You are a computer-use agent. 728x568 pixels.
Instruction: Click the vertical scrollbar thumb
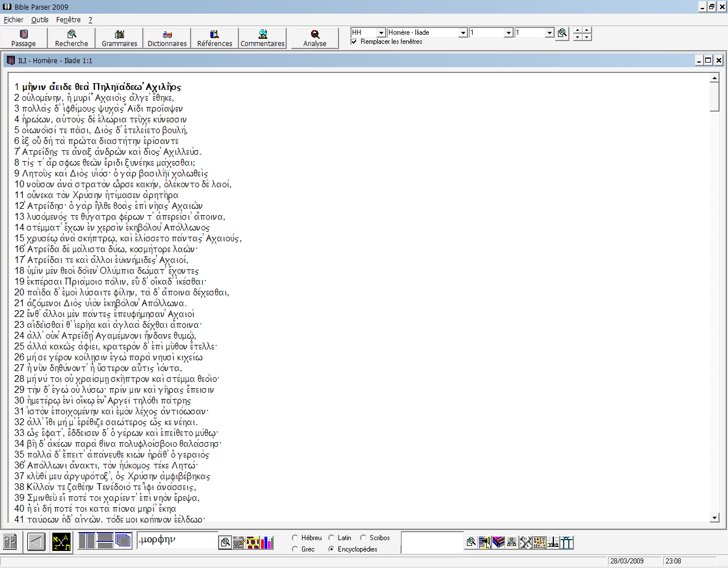click(x=714, y=97)
